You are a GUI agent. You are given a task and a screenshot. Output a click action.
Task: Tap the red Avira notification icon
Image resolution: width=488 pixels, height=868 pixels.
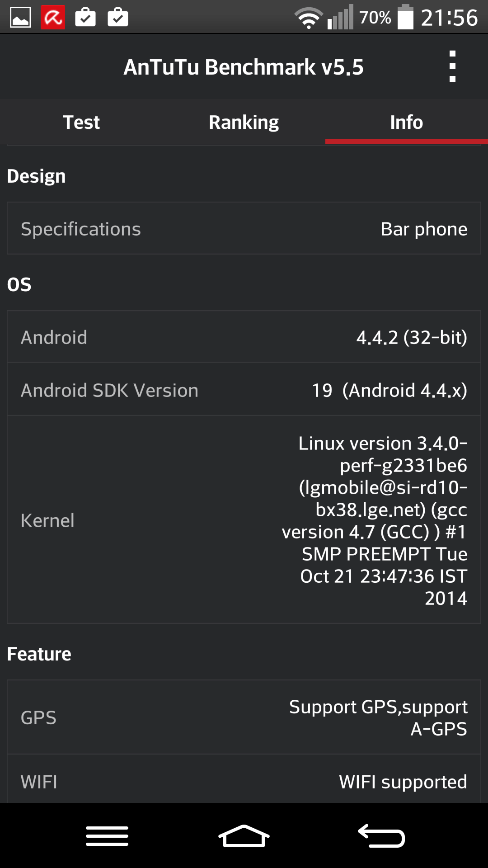click(x=53, y=18)
